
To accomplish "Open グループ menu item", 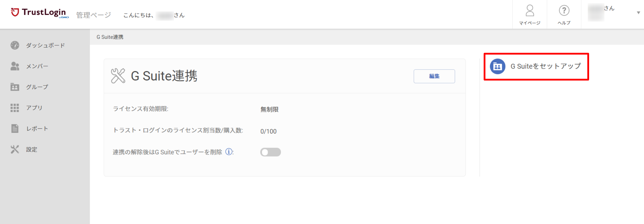I will point(37,87).
